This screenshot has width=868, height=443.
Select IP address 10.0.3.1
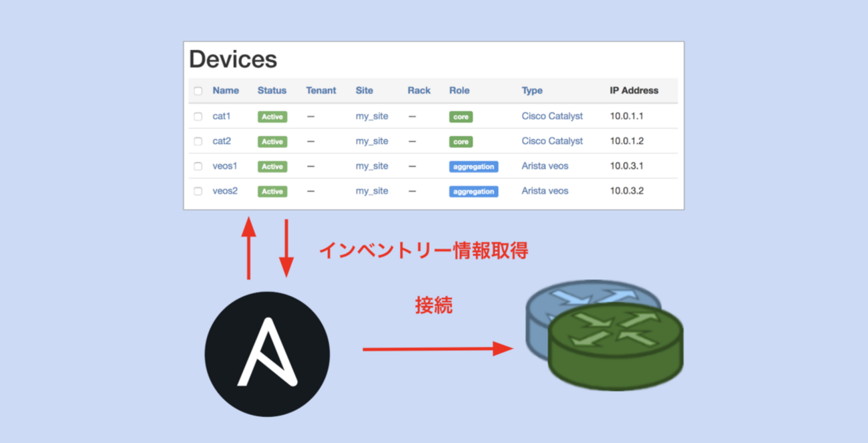[x=626, y=166]
